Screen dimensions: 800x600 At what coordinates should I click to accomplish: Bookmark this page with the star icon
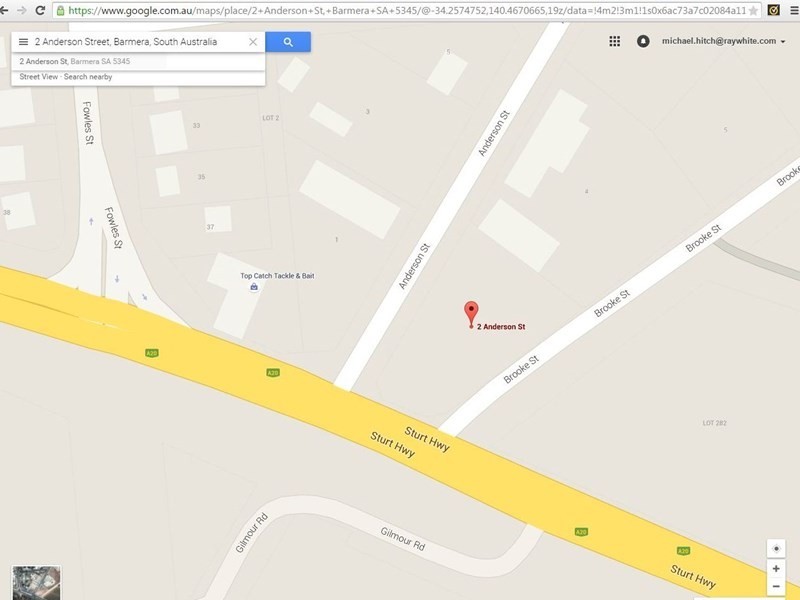pos(754,10)
